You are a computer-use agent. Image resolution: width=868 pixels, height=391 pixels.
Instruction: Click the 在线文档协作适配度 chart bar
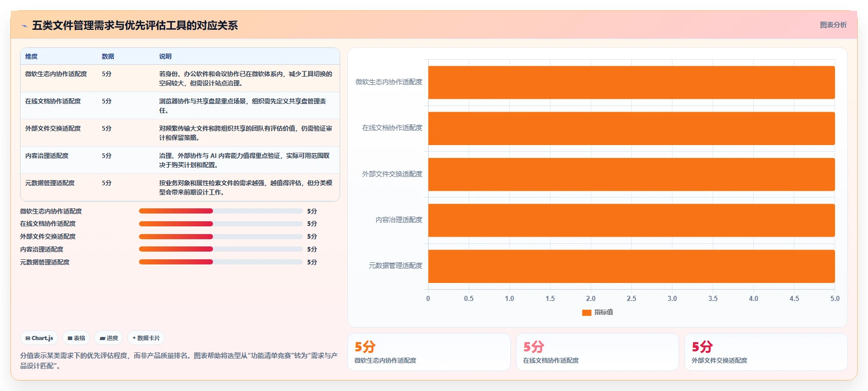click(x=631, y=128)
